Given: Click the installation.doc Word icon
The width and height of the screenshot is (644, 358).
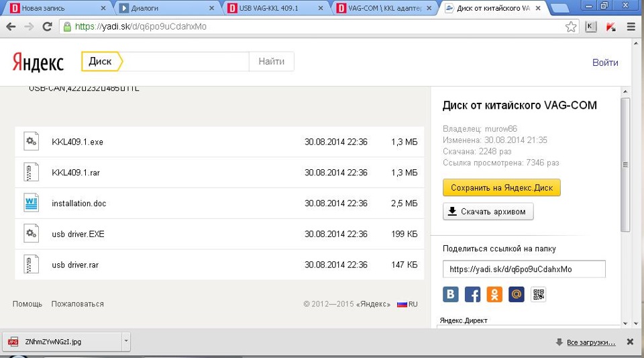Looking at the screenshot, I should [32, 203].
